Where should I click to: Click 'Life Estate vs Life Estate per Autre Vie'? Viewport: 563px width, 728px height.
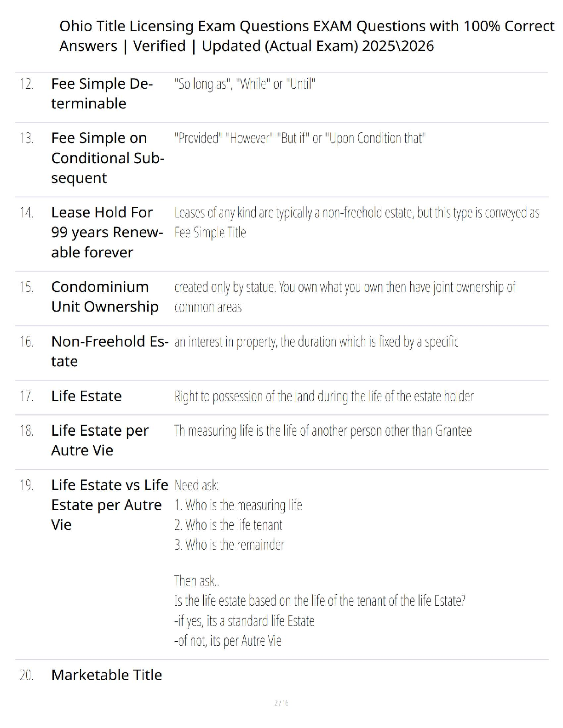coord(109,505)
